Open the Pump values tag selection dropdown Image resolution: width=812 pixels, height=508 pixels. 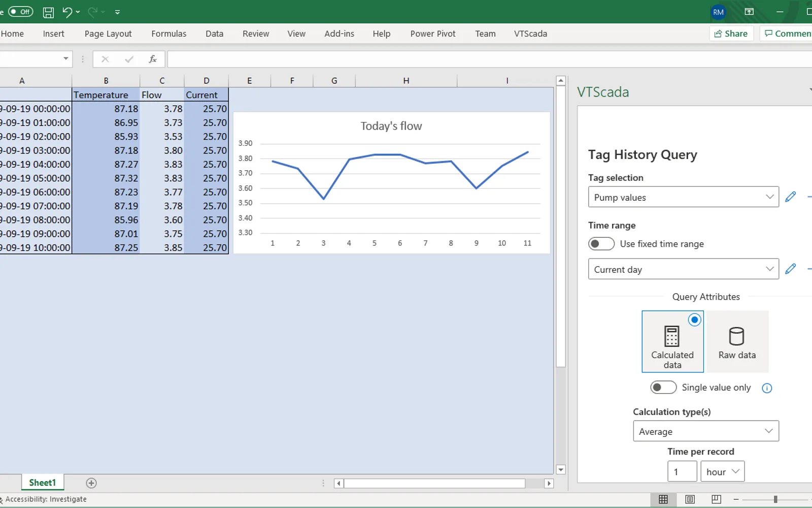(683, 197)
